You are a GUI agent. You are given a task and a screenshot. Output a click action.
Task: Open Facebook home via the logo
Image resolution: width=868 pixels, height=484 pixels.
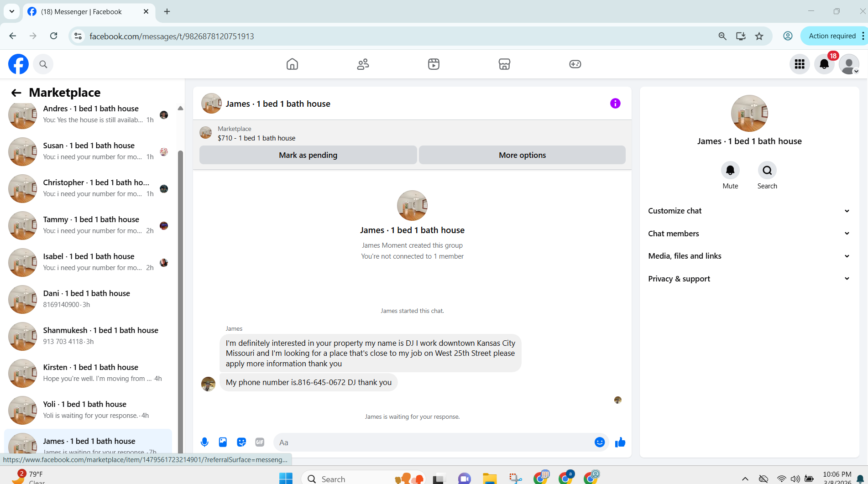tap(18, 64)
